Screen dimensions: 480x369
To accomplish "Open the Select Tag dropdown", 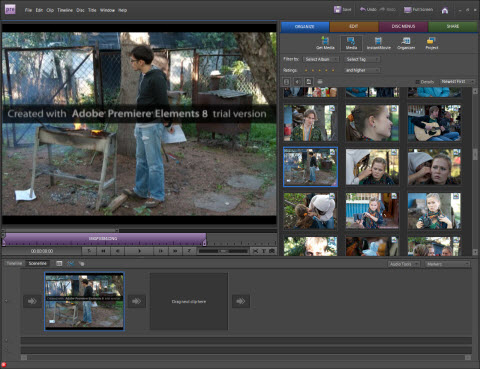I will coord(362,59).
